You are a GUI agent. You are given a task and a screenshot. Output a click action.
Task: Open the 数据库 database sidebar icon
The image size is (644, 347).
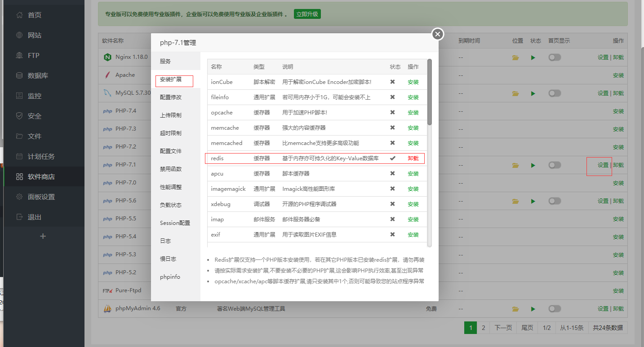pos(19,76)
